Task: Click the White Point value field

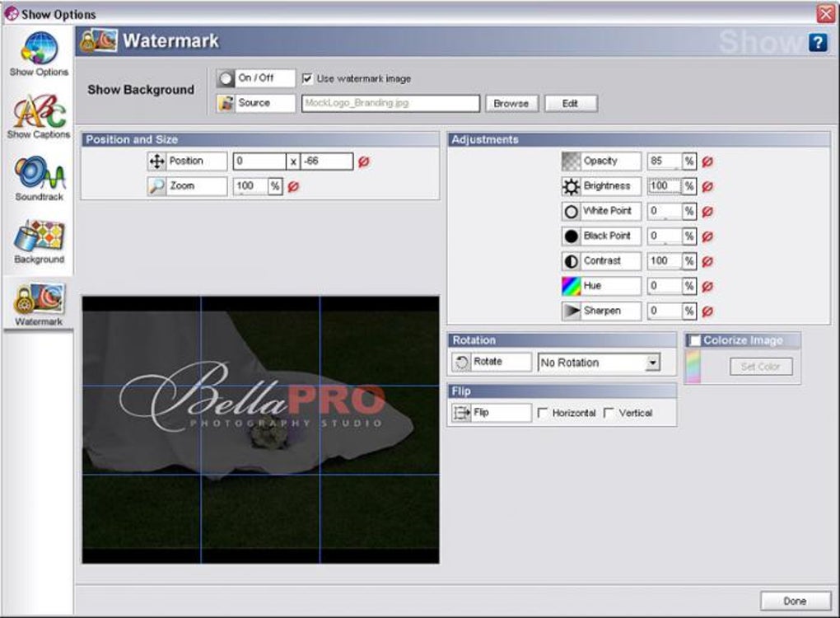Action: (665, 211)
